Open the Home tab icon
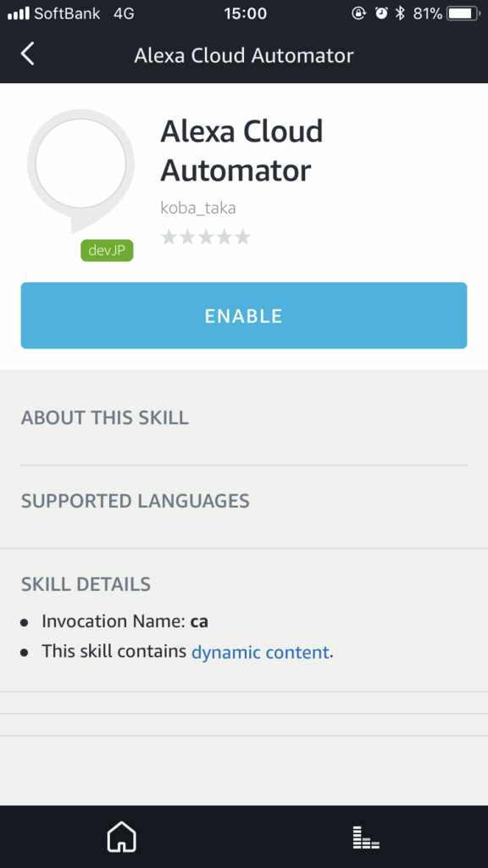 click(x=122, y=837)
